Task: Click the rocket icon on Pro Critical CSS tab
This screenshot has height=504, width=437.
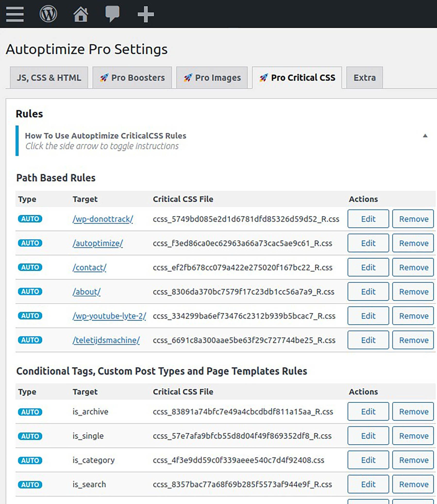Action: click(264, 78)
